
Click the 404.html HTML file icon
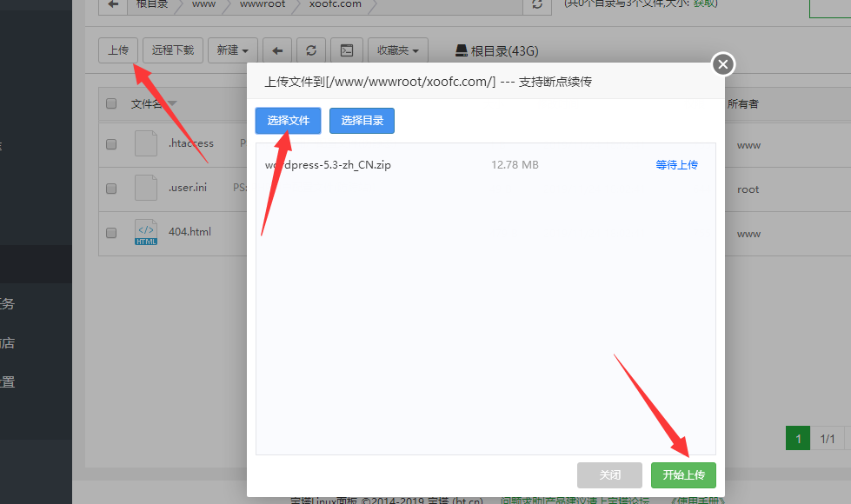click(x=146, y=232)
